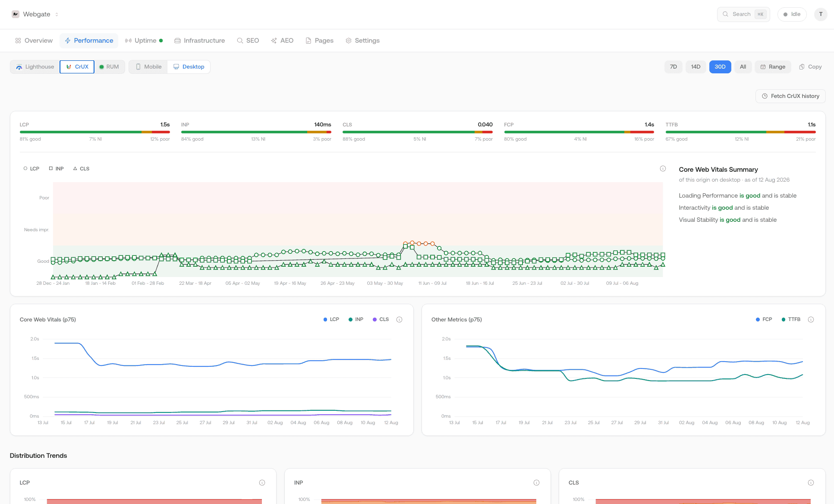834x504 pixels.
Task: Click info icon on CLS distribution card
Action: [811, 483]
